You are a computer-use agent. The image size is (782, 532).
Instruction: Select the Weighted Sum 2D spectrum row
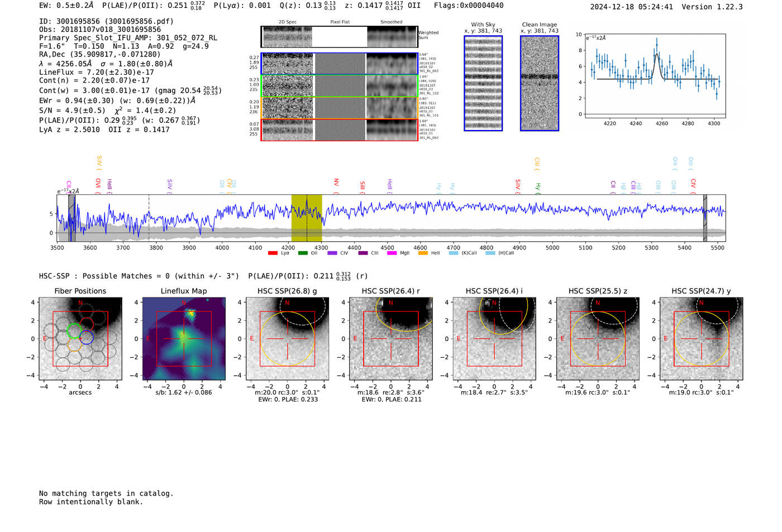[340, 37]
